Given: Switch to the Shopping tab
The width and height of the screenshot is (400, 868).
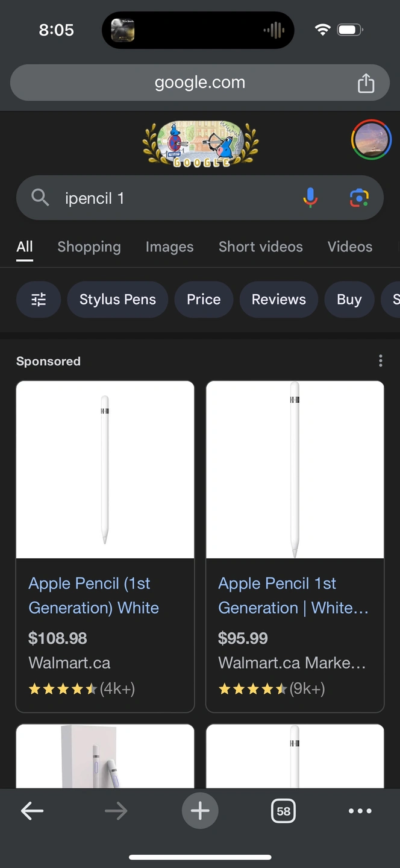Looking at the screenshot, I should pos(89,247).
